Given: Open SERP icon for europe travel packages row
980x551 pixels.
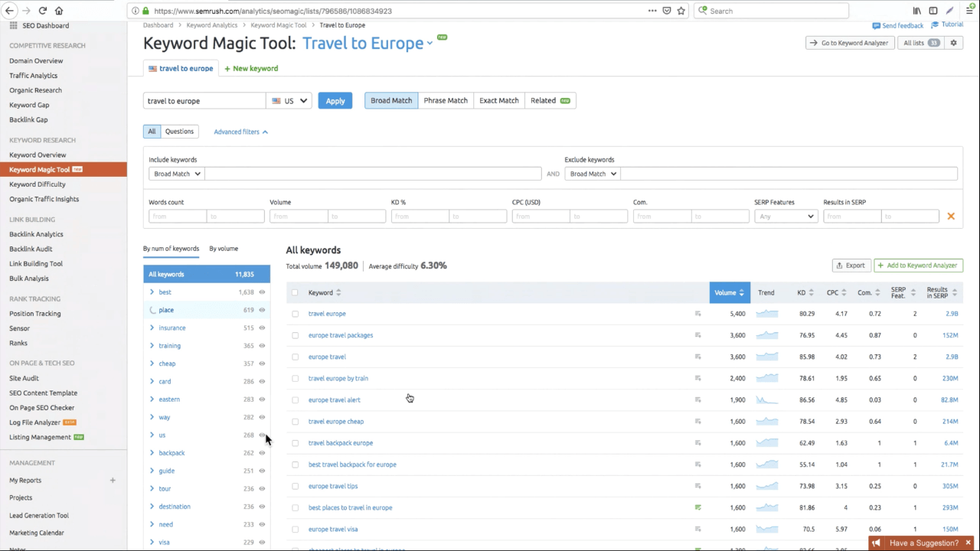Looking at the screenshot, I should [697, 335].
